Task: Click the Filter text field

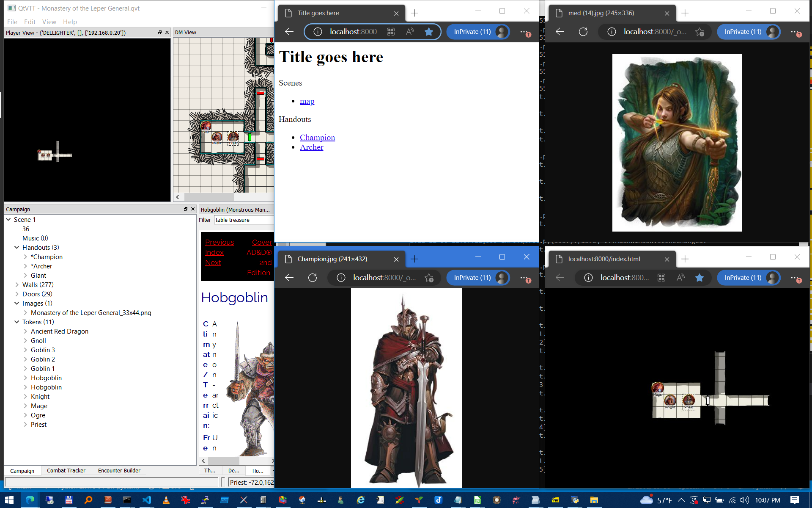Action: tap(244, 220)
